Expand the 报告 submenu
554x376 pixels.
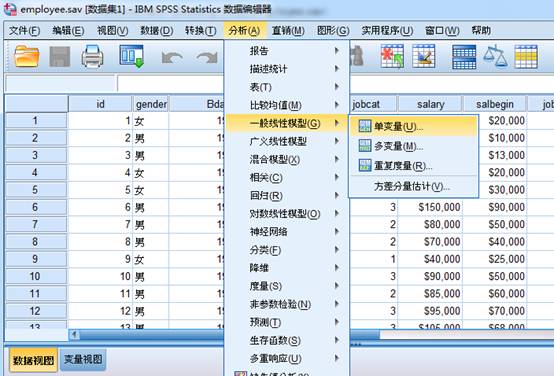[286, 51]
